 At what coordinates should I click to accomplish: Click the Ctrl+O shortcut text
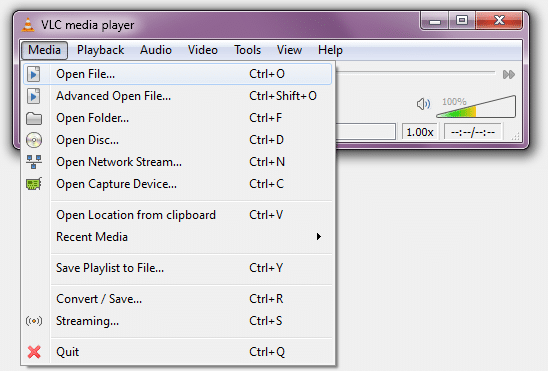[x=267, y=74]
